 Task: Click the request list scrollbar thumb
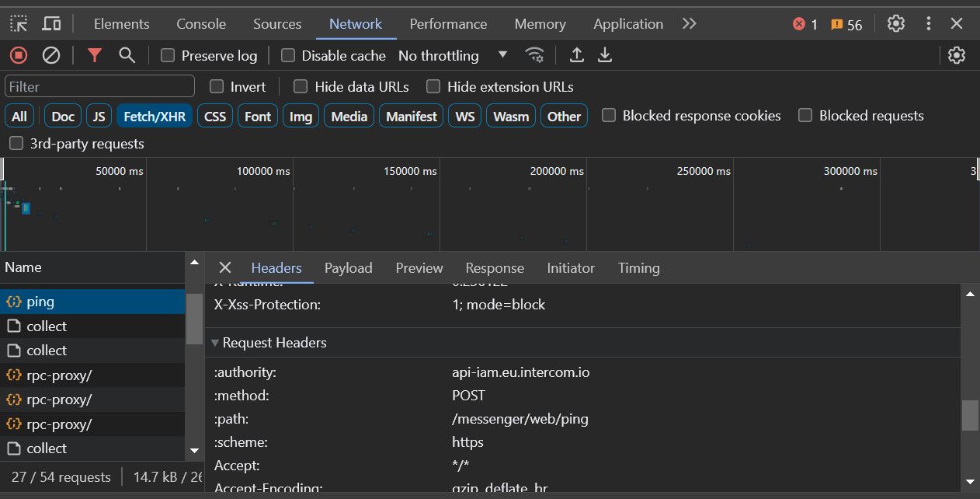[x=194, y=319]
